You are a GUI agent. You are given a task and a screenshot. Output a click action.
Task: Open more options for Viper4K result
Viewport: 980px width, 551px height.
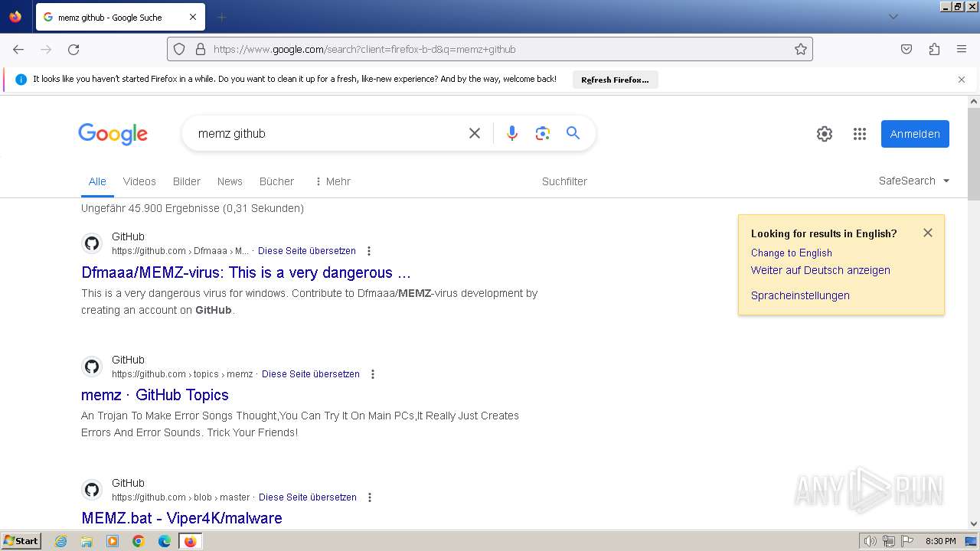(x=370, y=497)
